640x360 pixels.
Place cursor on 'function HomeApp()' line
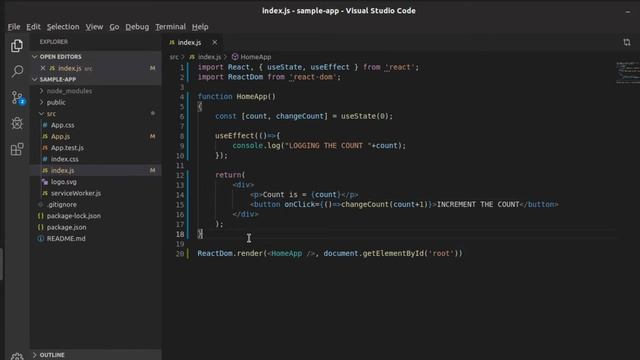coord(236,97)
